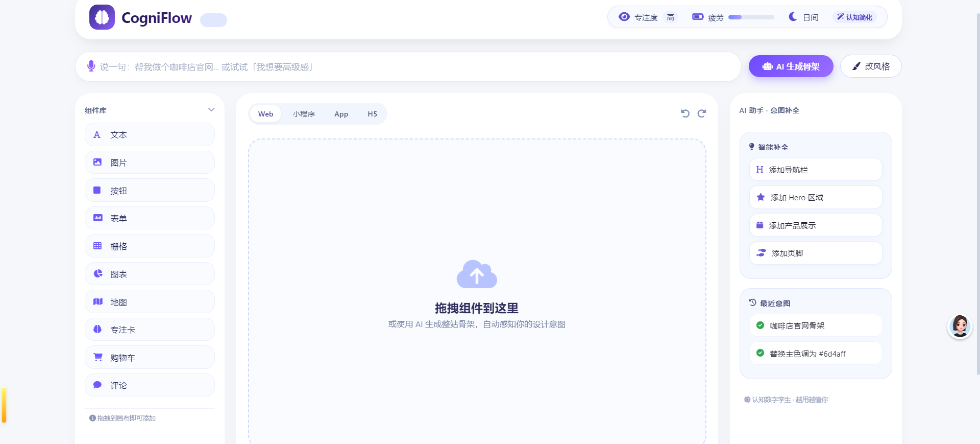Click the 疲劳 fatigue progress bar
The height and width of the screenshot is (444, 980).
751,17
